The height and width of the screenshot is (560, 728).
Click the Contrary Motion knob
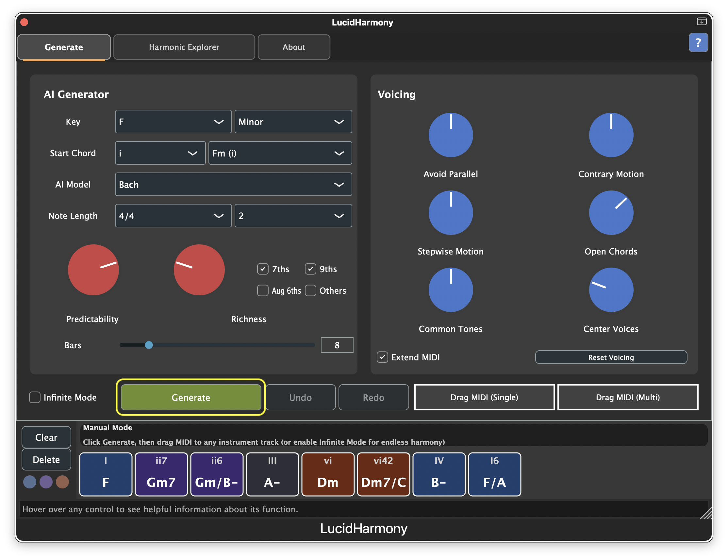click(x=611, y=135)
